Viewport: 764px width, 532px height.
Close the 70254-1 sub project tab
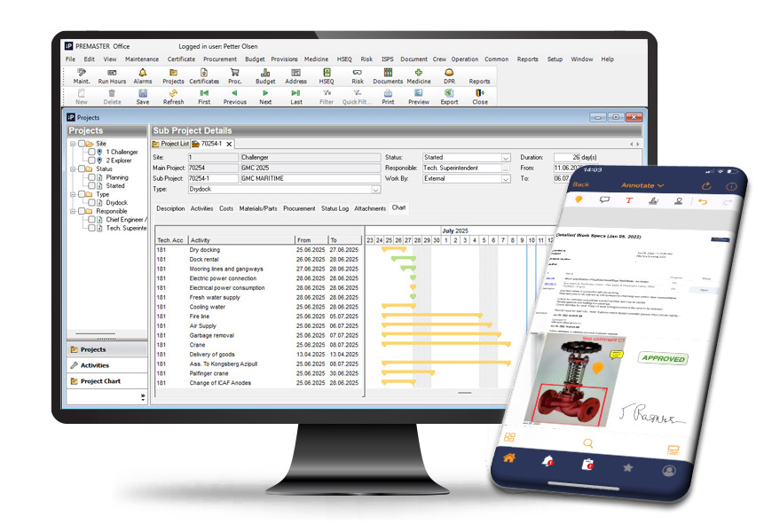tap(229, 144)
